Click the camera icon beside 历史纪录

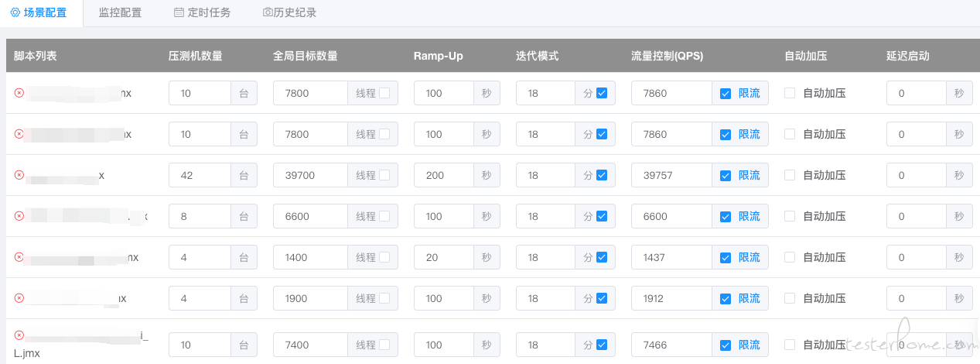267,12
